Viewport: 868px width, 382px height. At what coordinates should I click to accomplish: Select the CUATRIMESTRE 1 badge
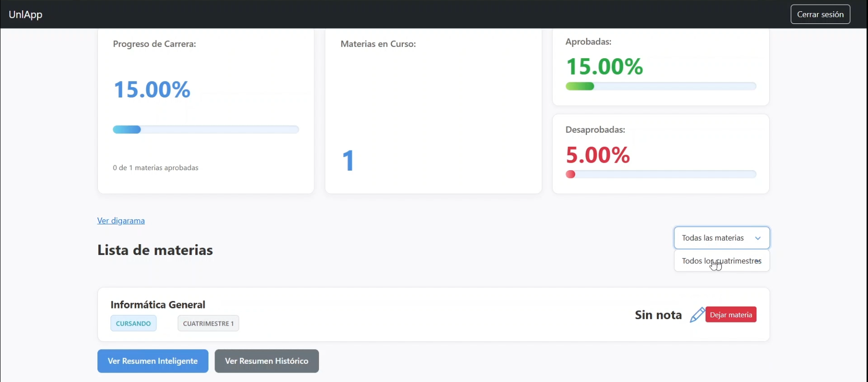pos(208,323)
